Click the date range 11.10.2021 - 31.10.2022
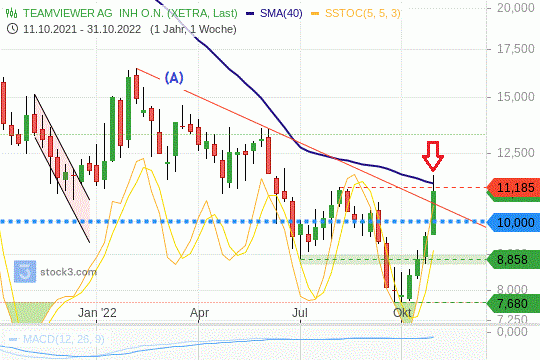The width and height of the screenshot is (540, 360). tap(82, 29)
